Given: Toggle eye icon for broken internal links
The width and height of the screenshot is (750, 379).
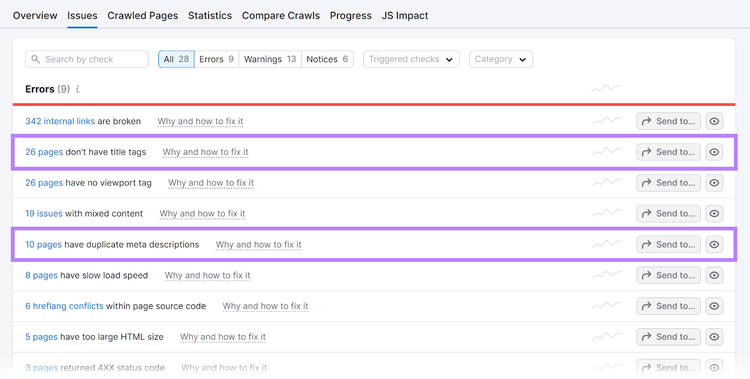Looking at the screenshot, I should pos(714,121).
